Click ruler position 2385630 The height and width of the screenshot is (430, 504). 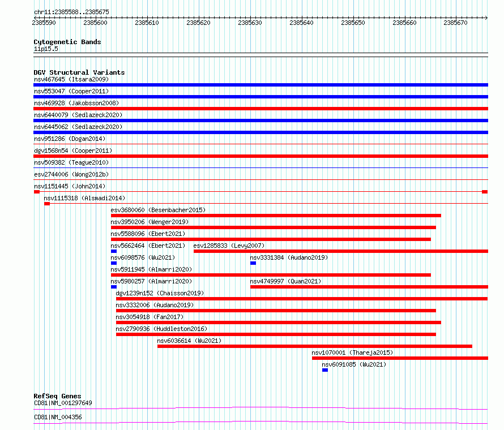pyautogui.click(x=250, y=23)
